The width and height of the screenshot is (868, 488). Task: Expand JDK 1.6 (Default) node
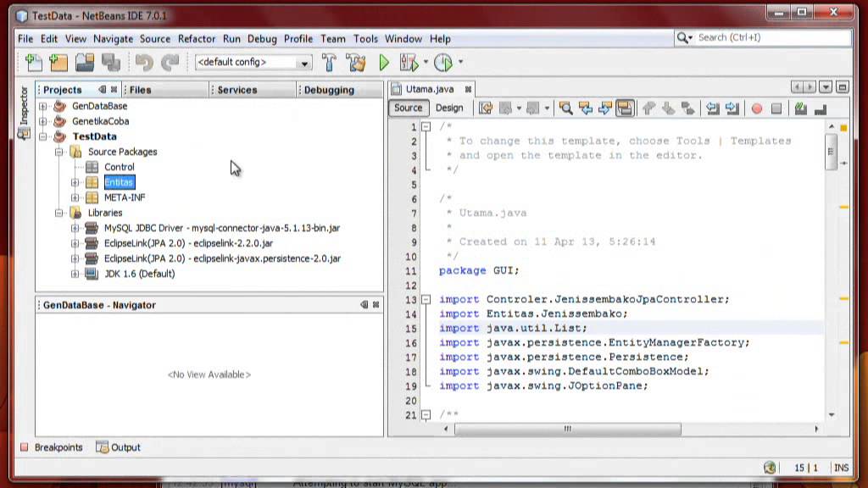pyautogui.click(x=75, y=274)
